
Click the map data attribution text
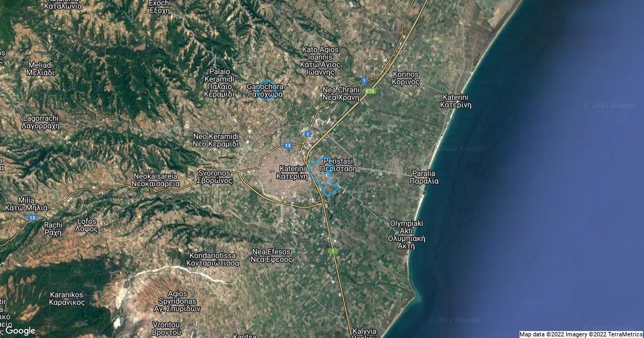click(581, 334)
